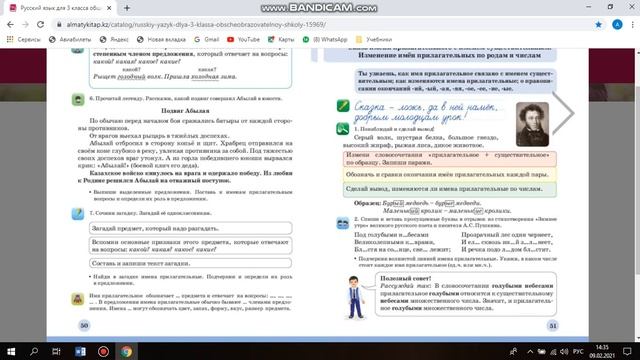This screenshot has height=360, width=640.
Task: Turn to the next book page with the arrow
Action: coord(563,113)
